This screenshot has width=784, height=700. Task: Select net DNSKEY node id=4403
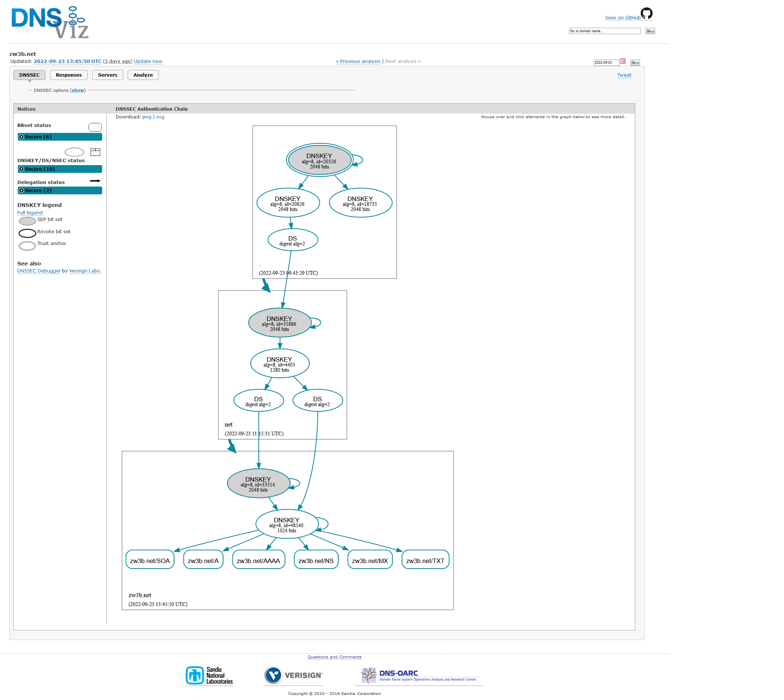[x=280, y=364]
